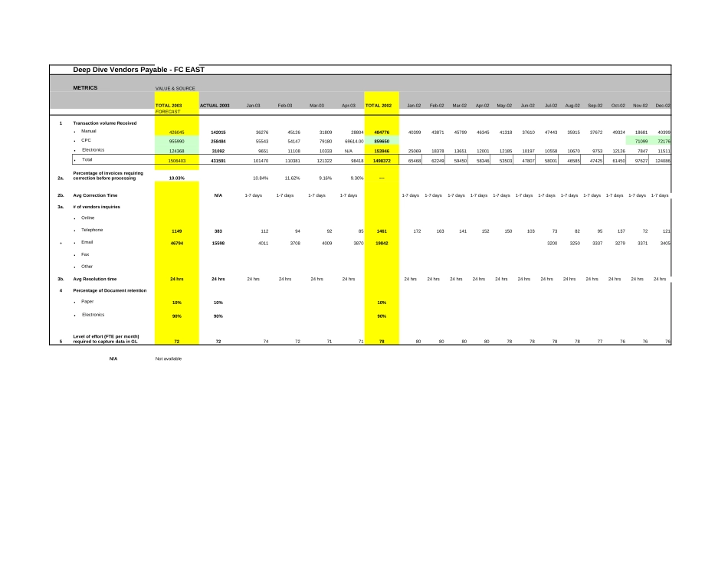728x563 pixels.
Task: Click Jul-02 Email value '3200'
Action: pyautogui.click(x=552, y=244)
